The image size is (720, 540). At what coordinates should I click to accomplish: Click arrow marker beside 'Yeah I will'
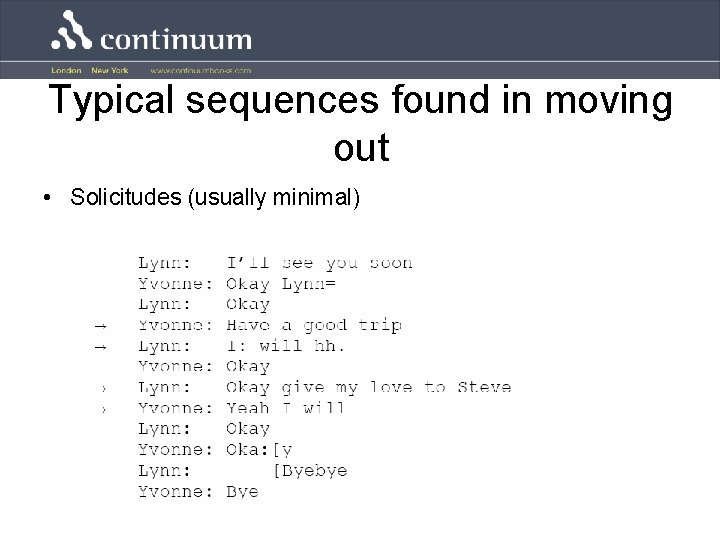click(104, 410)
